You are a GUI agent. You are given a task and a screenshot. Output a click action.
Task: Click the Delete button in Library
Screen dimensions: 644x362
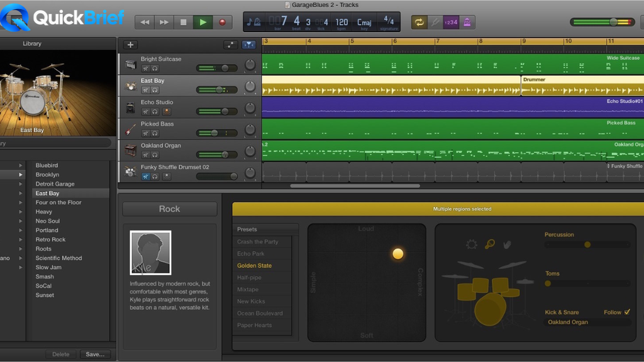pyautogui.click(x=61, y=354)
